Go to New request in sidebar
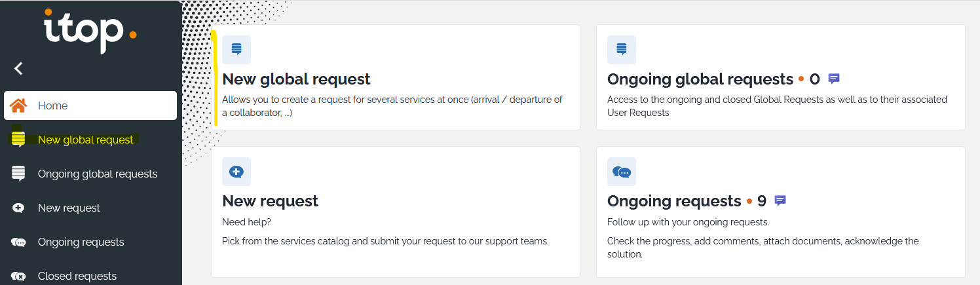The image size is (980, 285). pyautogui.click(x=69, y=208)
